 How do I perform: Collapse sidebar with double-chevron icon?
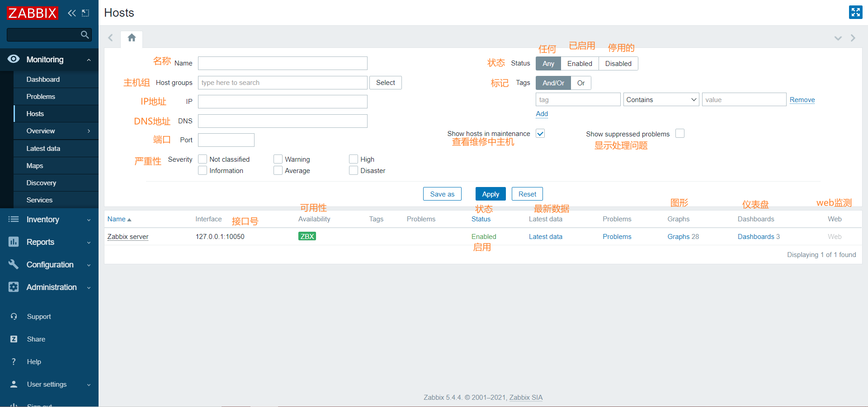(71, 13)
